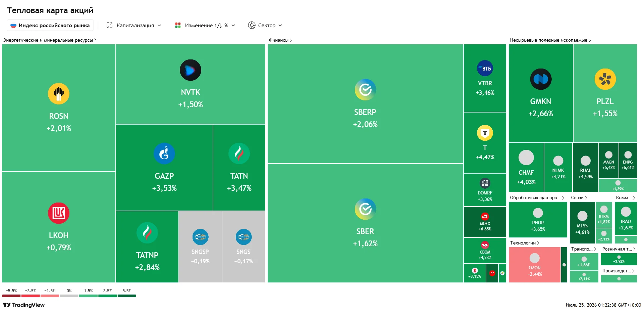Select the red LKOH logo

(x=59, y=213)
